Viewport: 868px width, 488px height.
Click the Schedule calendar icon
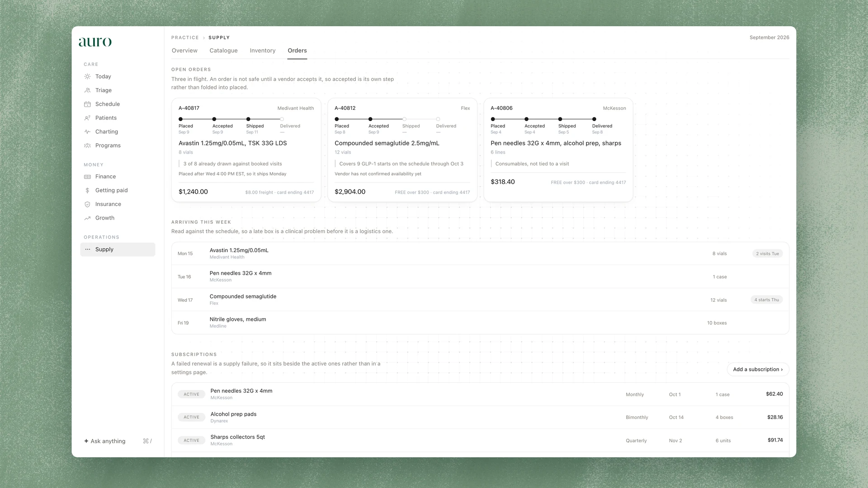click(87, 104)
